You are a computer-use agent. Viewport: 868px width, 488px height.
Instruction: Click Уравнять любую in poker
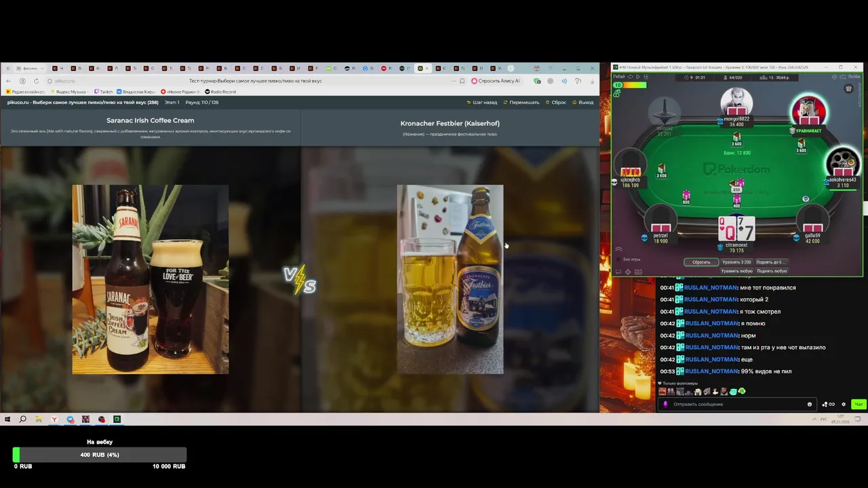point(737,270)
